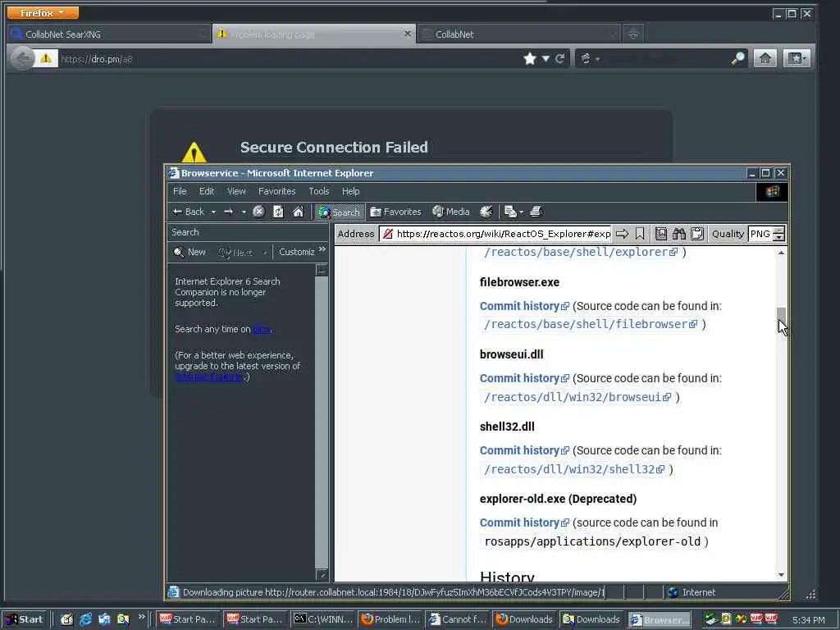Click the Stop icon in IE toolbar
Image resolution: width=840 pixels, height=630 pixels.
pyautogui.click(x=258, y=212)
